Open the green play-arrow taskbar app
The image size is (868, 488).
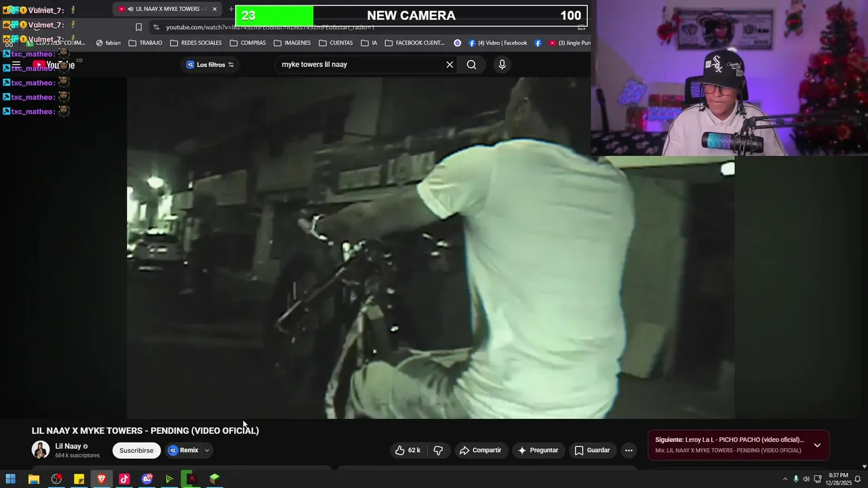(x=169, y=479)
